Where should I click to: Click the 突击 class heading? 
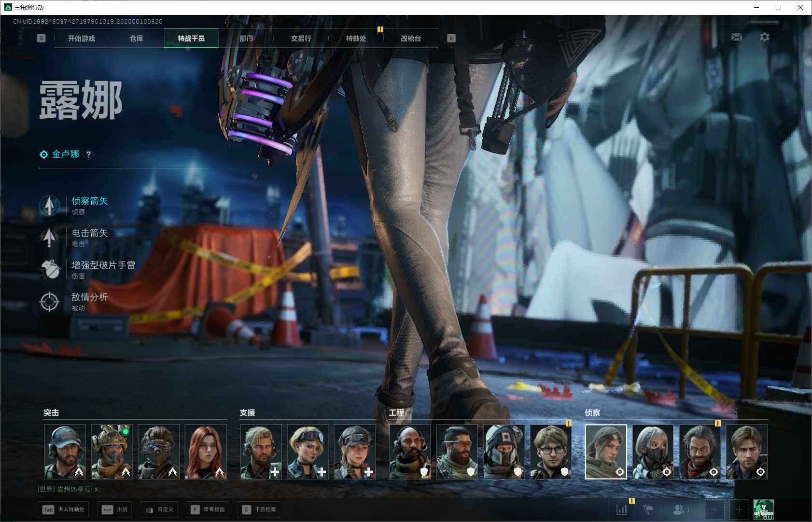point(51,412)
